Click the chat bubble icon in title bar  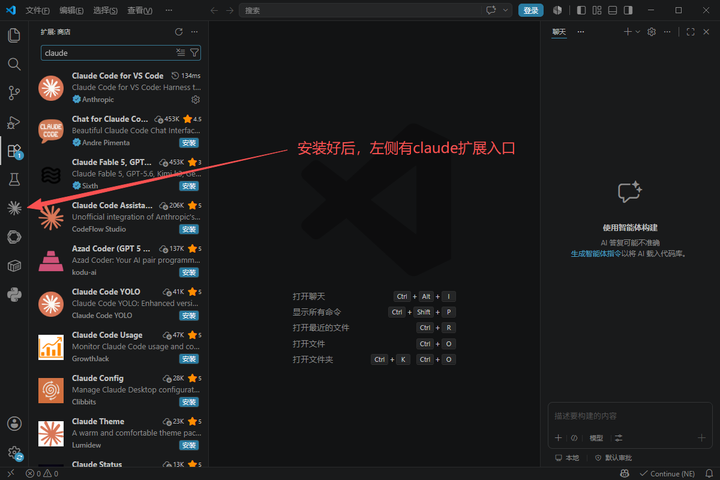(491, 10)
